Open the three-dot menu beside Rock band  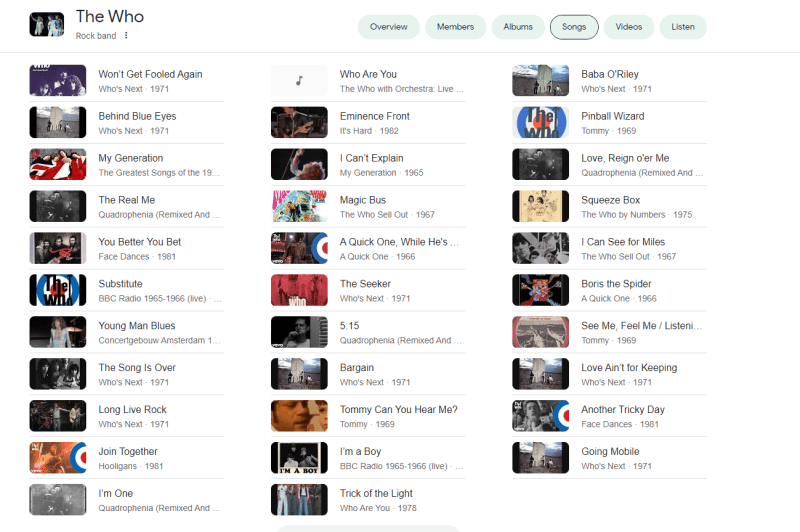click(126, 35)
